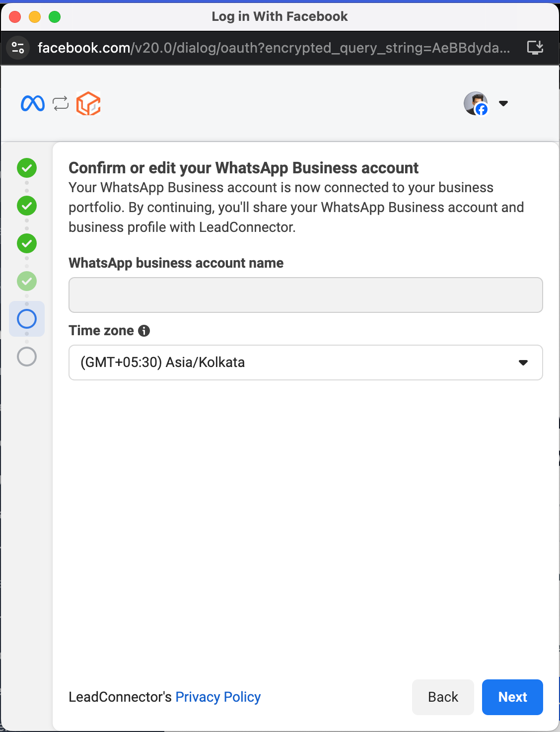
Task: Select the last gray step circle
Action: pos(27,357)
